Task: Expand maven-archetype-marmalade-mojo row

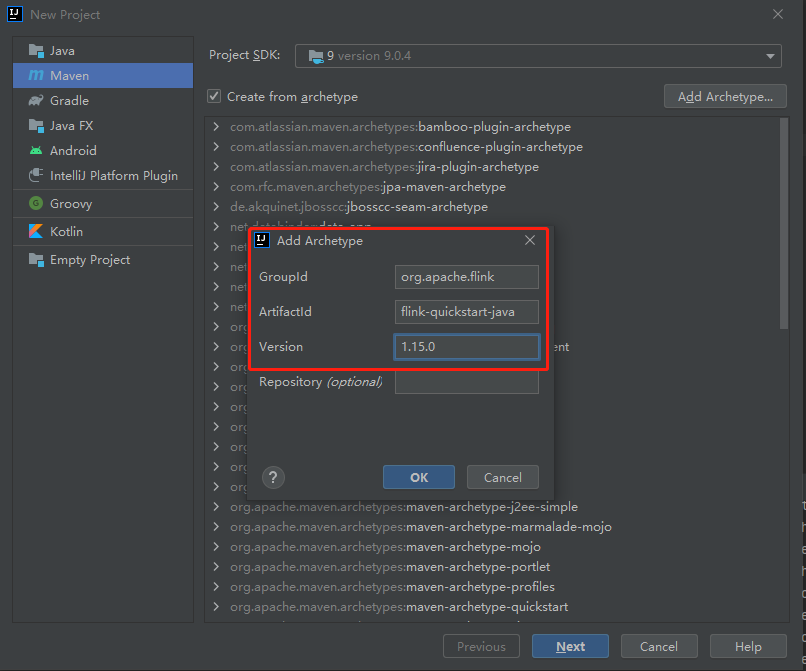Action: pos(216,527)
